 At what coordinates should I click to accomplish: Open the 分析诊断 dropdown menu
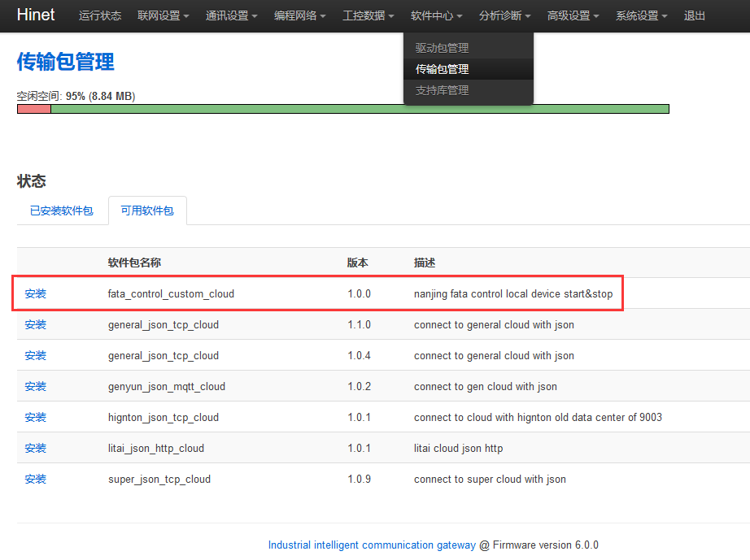[505, 16]
